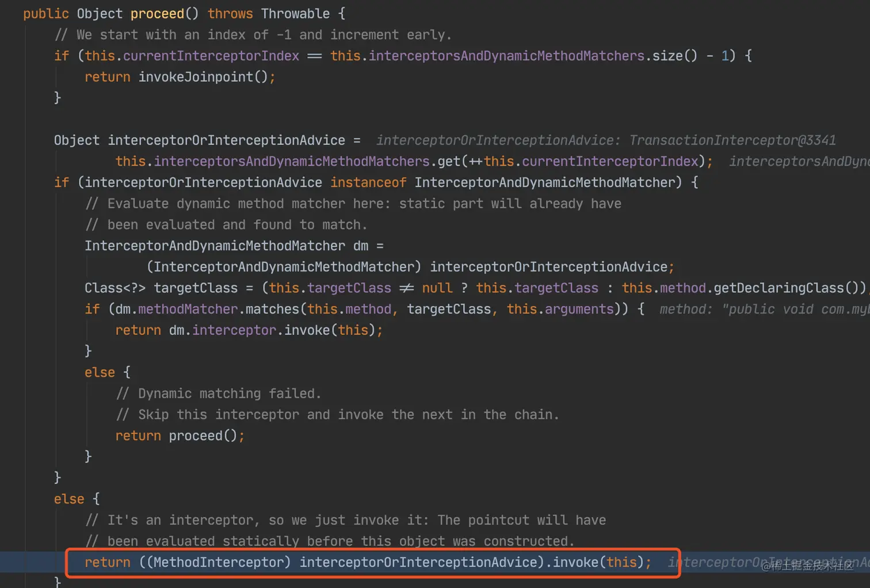The image size is (870, 588).
Task: Click the recursive 'return proceed();' statement
Action: pyautogui.click(x=180, y=436)
